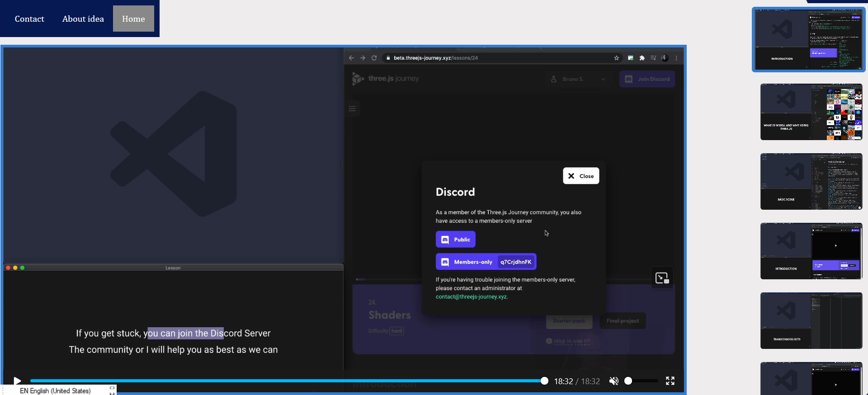Click the bookmark star in address bar
The width and height of the screenshot is (868, 395).
pos(617,58)
